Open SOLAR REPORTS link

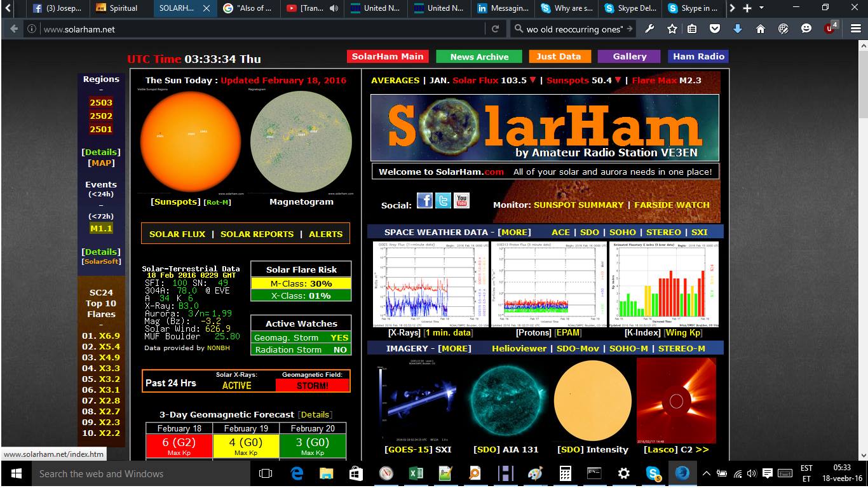(x=257, y=234)
